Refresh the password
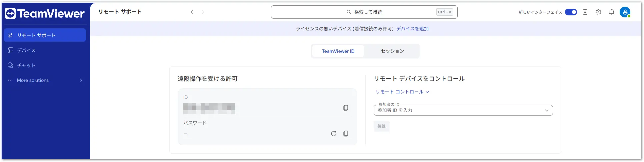644x162 pixels. (x=334, y=134)
